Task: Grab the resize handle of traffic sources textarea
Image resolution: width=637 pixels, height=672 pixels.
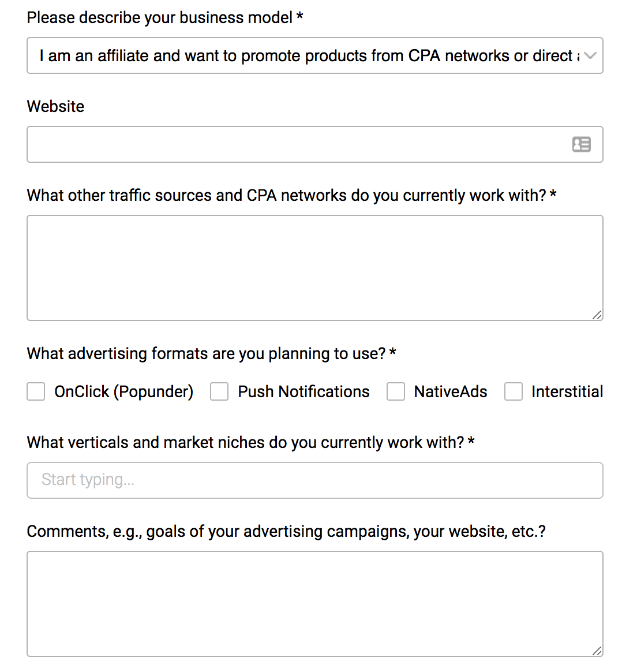Action: [597, 315]
